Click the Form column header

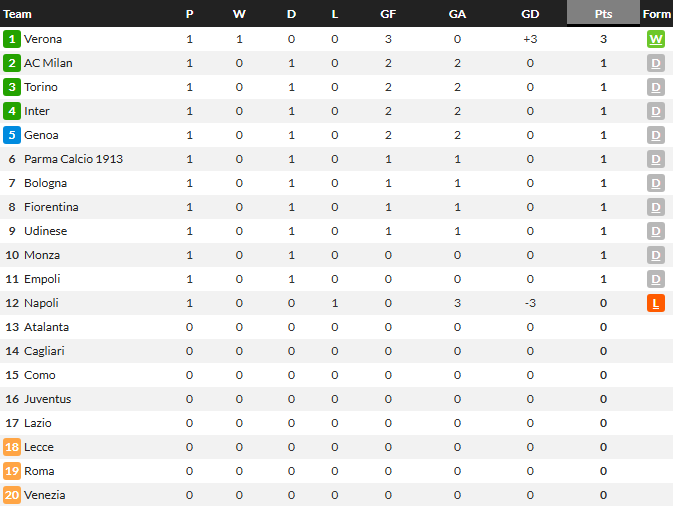(656, 14)
